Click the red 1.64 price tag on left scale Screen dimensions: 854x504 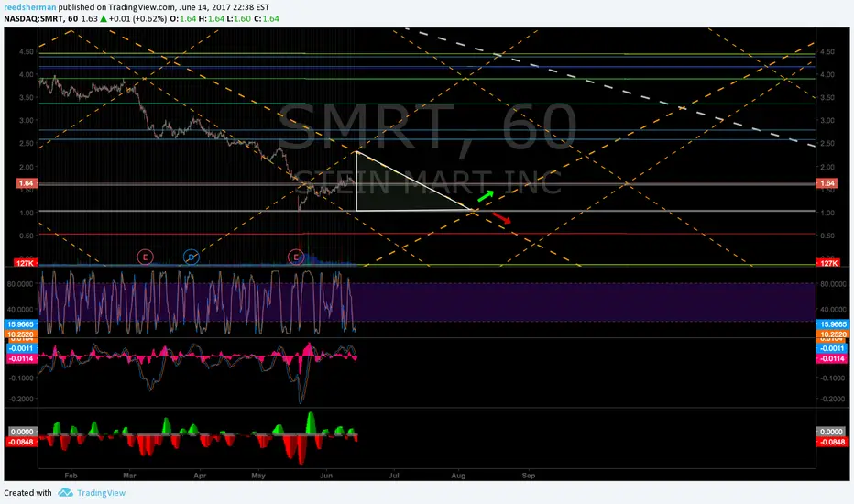pos(27,183)
